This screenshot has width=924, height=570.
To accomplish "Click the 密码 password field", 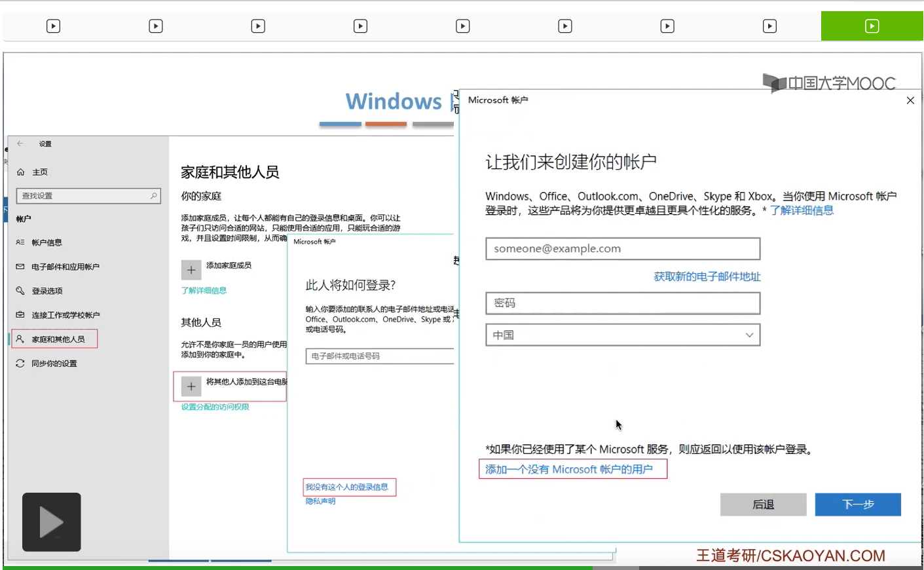I will click(x=623, y=303).
